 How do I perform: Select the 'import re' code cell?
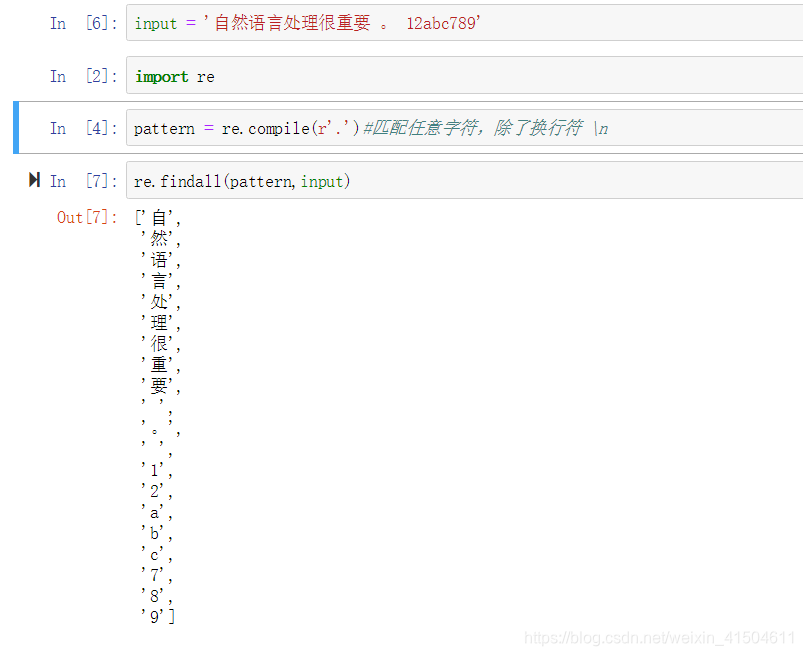point(464,76)
